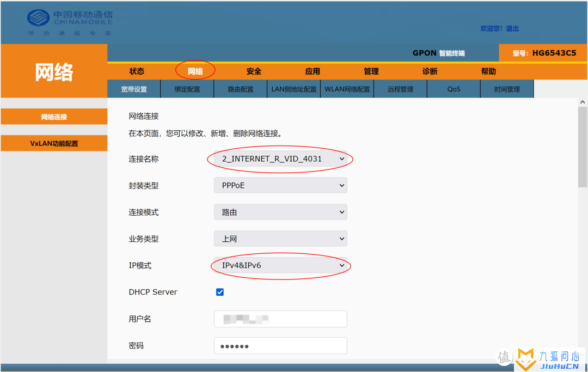Open the 状态 main tab
The image size is (588, 372).
click(137, 71)
